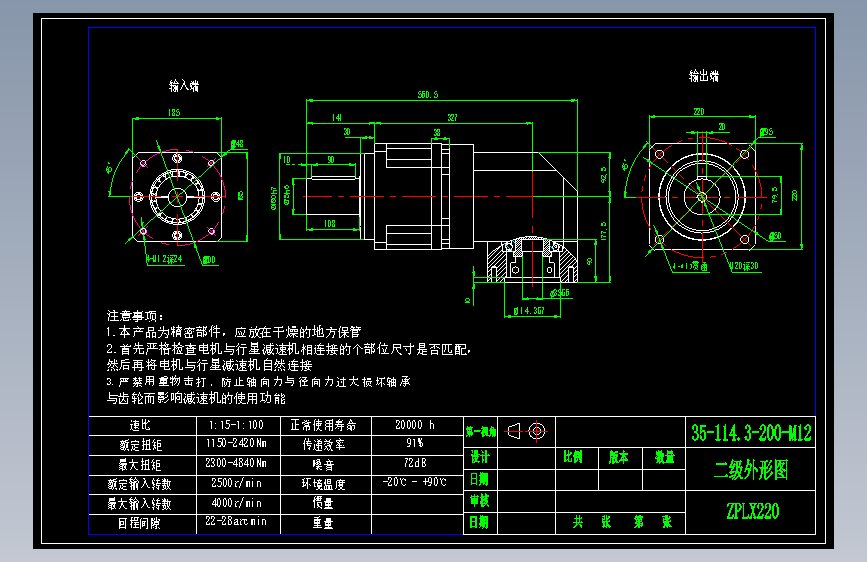867x562 pixels.
Task: Select the 560.5 overall length dimension
Action: tap(428, 95)
